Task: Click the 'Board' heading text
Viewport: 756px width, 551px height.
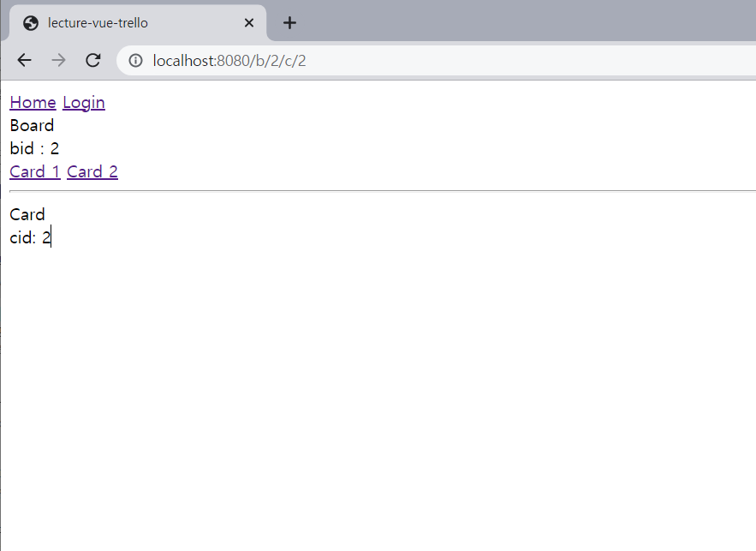Action: pos(32,125)
